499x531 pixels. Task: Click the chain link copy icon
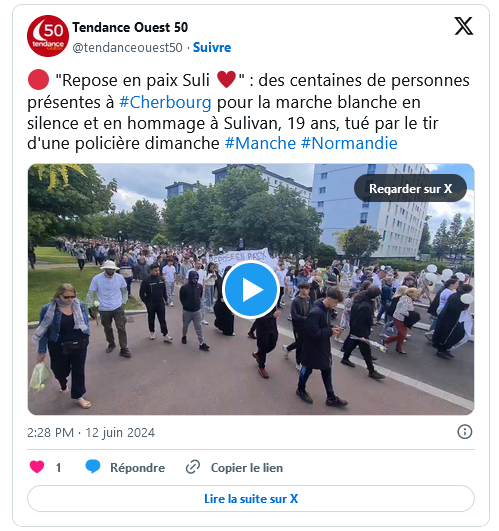193,467
